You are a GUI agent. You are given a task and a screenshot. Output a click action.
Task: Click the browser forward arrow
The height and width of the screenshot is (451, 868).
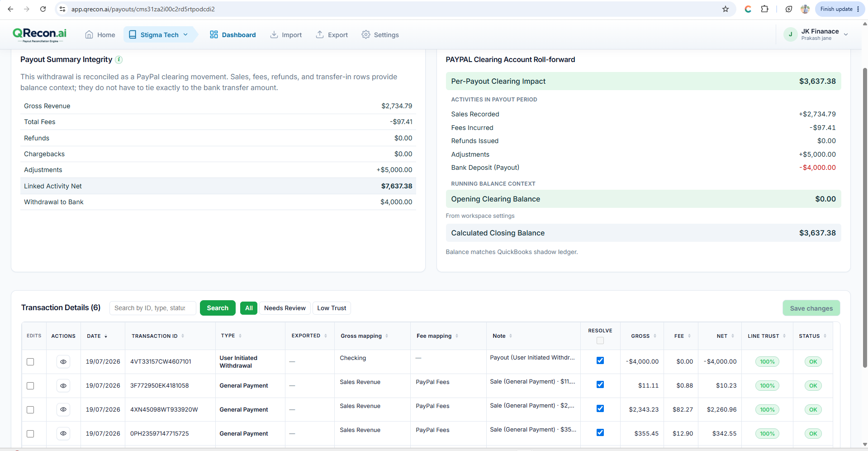pyautogui.click(x=27, y=9)
